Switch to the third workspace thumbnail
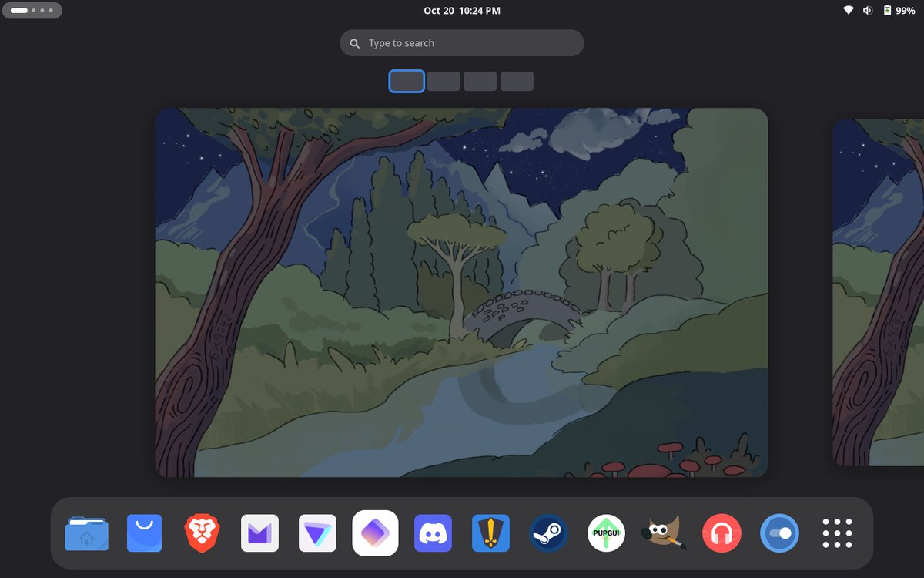 tap(480, 81)
